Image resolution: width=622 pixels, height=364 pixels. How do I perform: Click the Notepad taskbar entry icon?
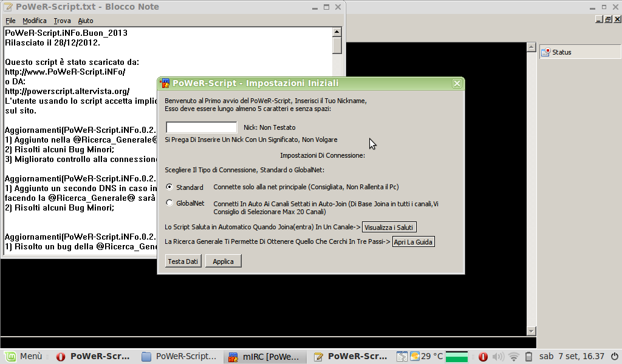tap(318, 357)
